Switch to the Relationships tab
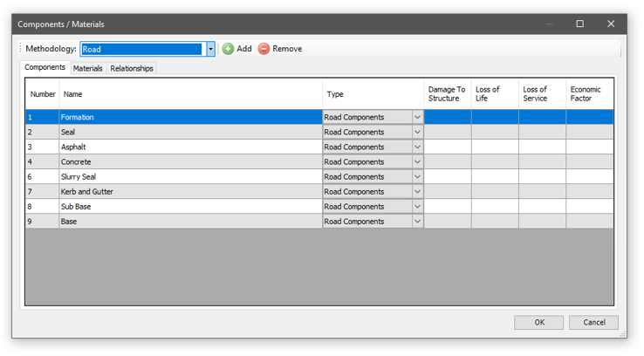 click(132, 68)
